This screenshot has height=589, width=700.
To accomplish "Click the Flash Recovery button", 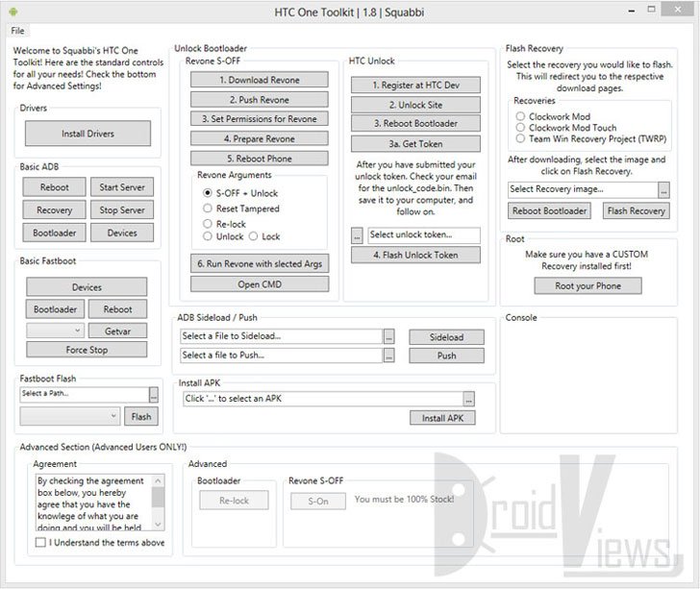I will click(637, 210).
